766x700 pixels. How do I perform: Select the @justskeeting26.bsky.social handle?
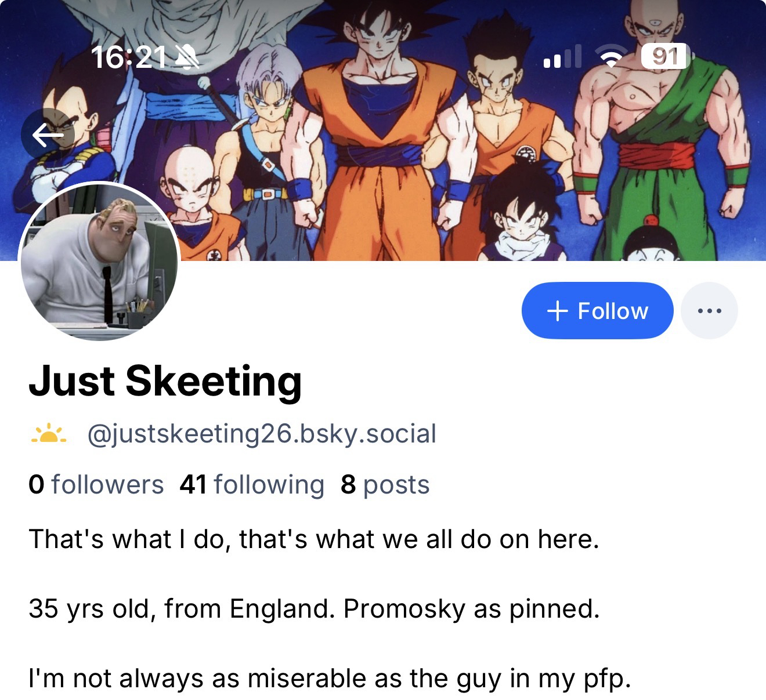point(262,434)
